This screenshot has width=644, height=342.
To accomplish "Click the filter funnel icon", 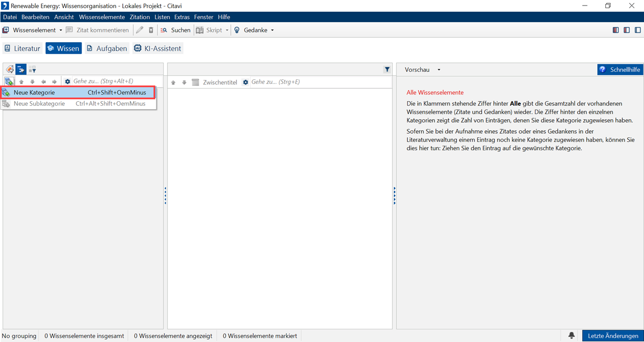I will point(387,70).
